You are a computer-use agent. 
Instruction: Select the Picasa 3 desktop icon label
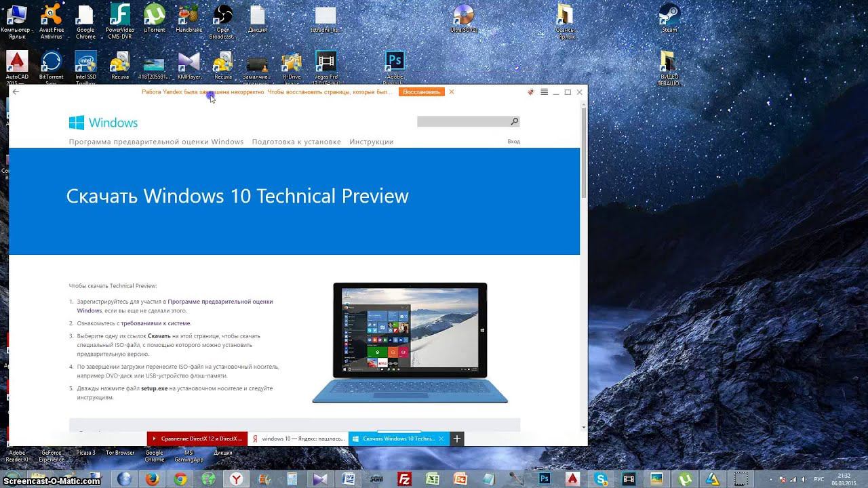tap(85, 453)
